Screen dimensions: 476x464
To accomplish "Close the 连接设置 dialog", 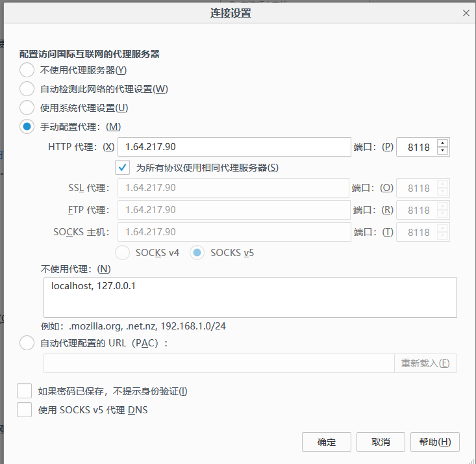I will tap(466, 13).
